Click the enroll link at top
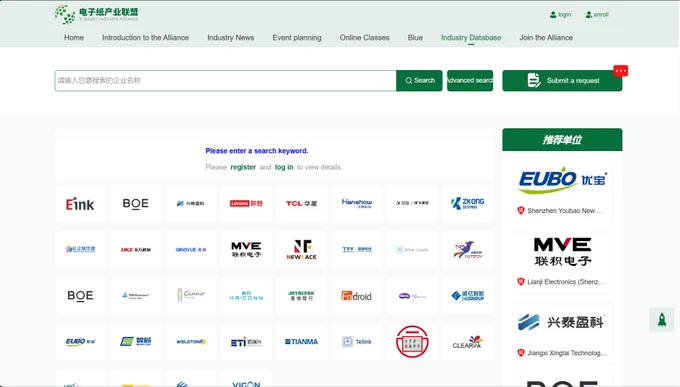Image resolution: width=680 pixels, height=387 pixels. 597,15
